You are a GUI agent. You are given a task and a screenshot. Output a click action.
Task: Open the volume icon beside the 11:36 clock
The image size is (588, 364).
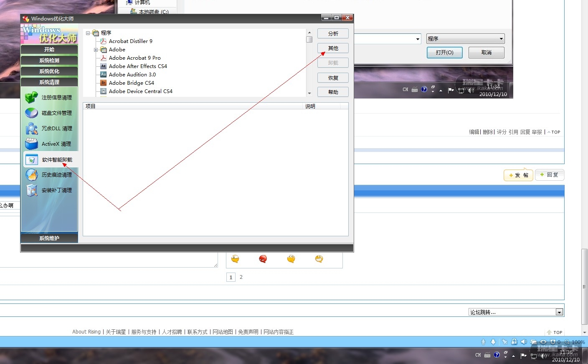pyautogui.click(x=544, y=356)
